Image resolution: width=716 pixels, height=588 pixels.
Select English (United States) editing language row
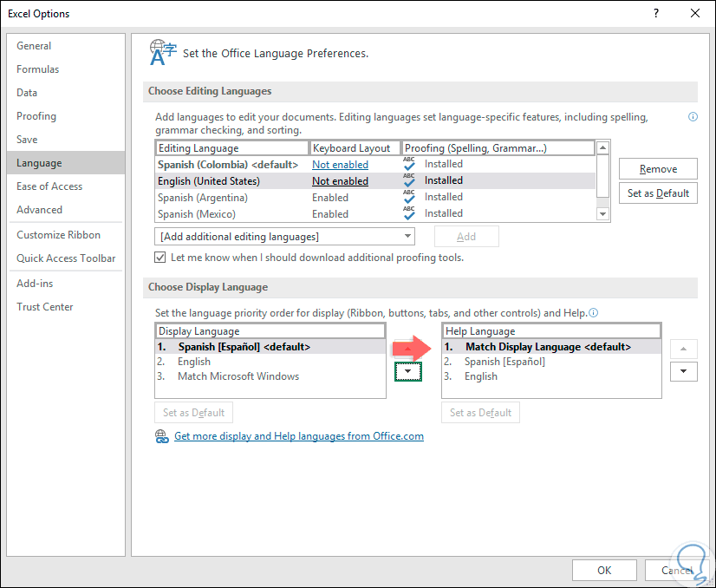pyautogui.click(x=375, y=181)
